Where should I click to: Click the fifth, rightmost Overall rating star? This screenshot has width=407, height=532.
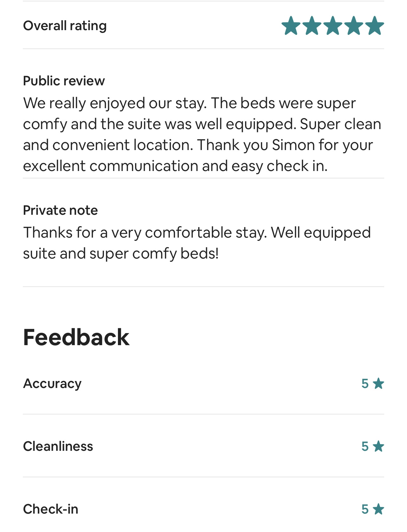click(x=375, y=26)
